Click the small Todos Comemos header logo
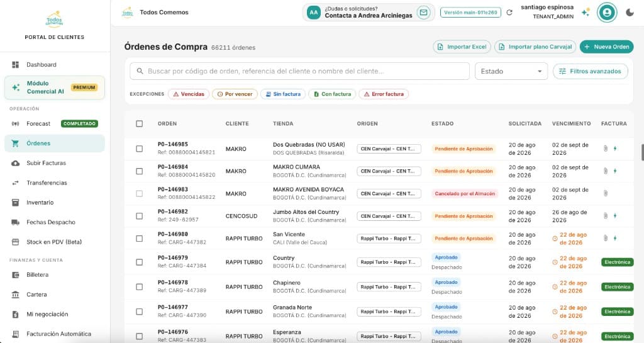Image resolution: width=644 pixels, height=343 pixels. pos(128,13)
